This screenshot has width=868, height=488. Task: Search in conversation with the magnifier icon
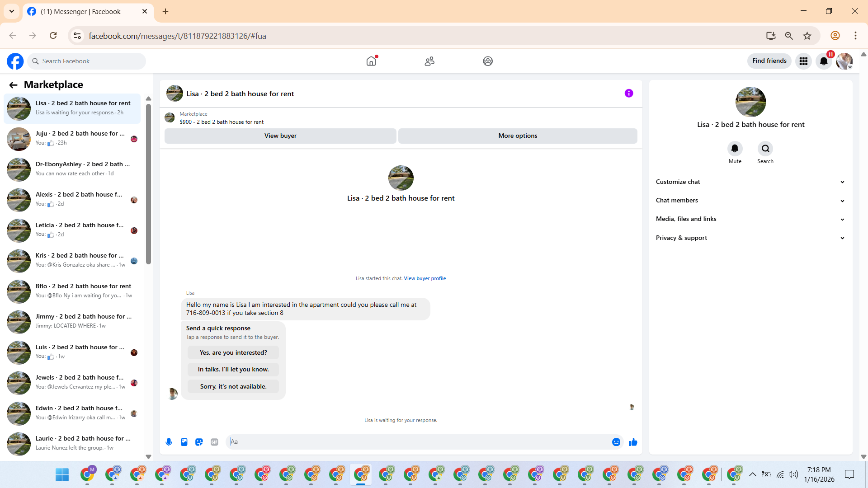click(765, 149)
